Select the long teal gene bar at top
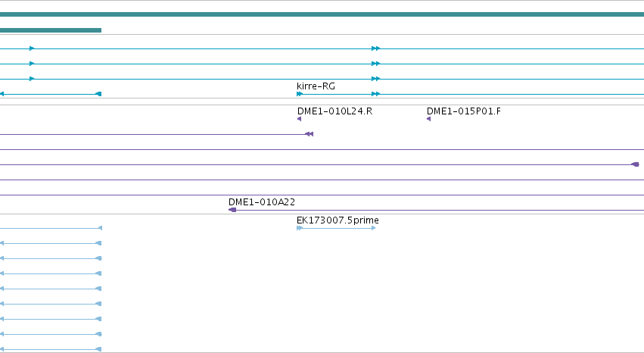 pyautogui.click(x=322, y=14)
